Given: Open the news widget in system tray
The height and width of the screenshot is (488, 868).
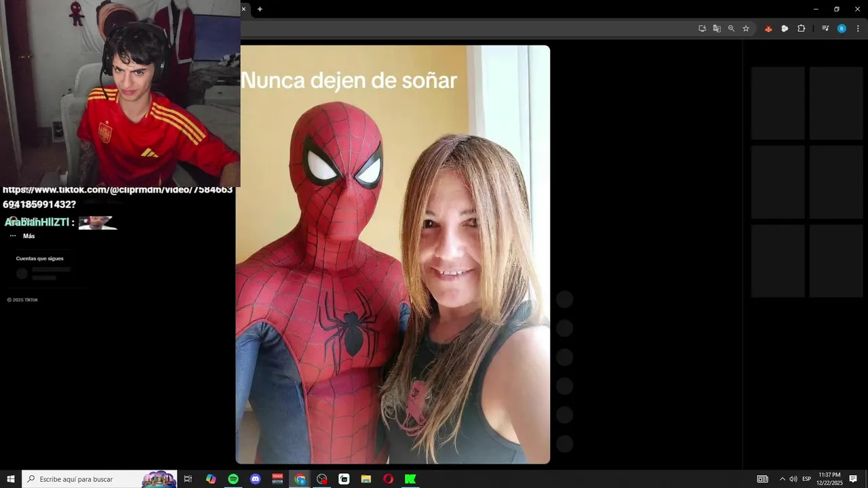Looking at the screenshot, I should pyautogui.click(x=763, y=479).
